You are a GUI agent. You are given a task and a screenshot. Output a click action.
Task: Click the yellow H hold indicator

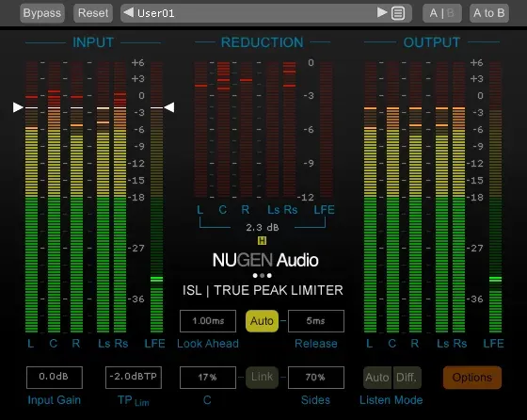pyautogui.click(x=262, y=240)
